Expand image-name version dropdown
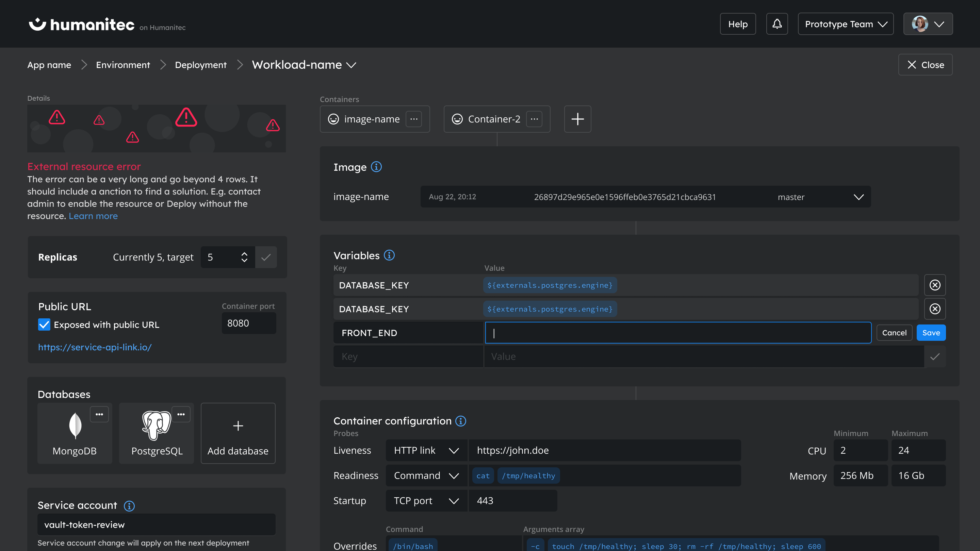Viewport: 980px width, 551px height. pos(858,197)
